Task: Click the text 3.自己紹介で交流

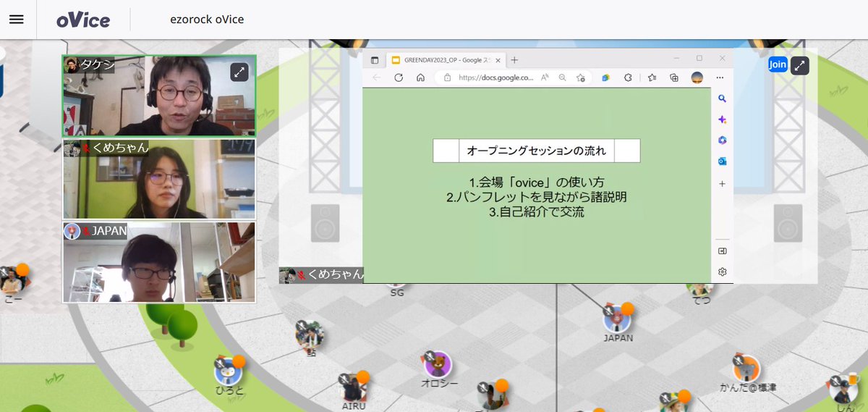Action: (x=537, y=212)
